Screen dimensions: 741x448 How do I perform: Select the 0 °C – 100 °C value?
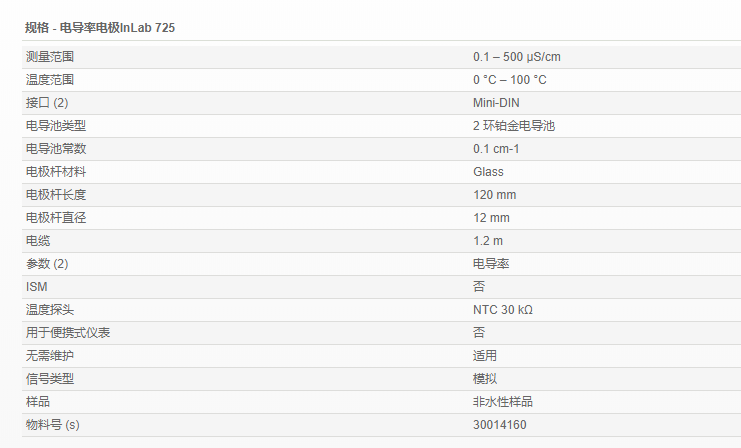(x=509, y=80)
